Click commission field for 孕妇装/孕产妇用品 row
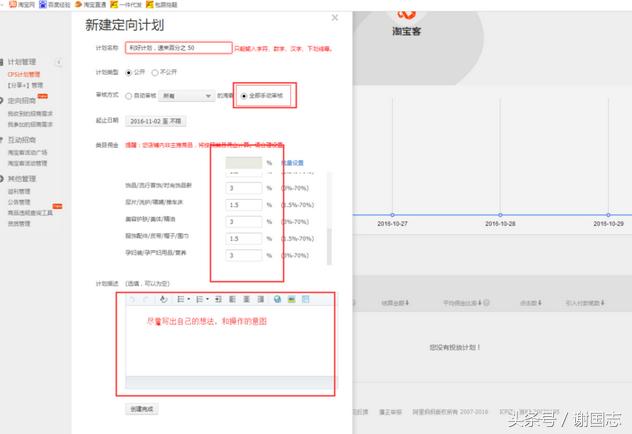Screen dimensions: 632x434 coord(244,255)
